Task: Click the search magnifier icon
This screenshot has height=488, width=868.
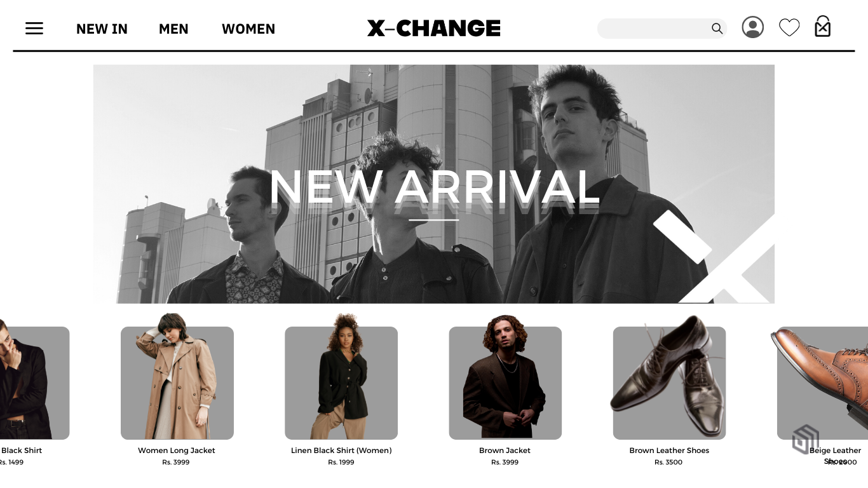Action: 717,29
